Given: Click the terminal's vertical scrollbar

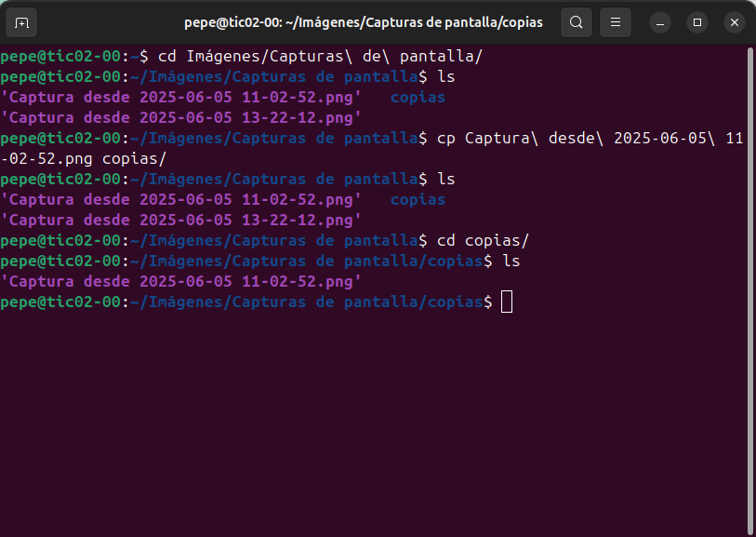Looking at the screenshot, I should pos(750,279).
